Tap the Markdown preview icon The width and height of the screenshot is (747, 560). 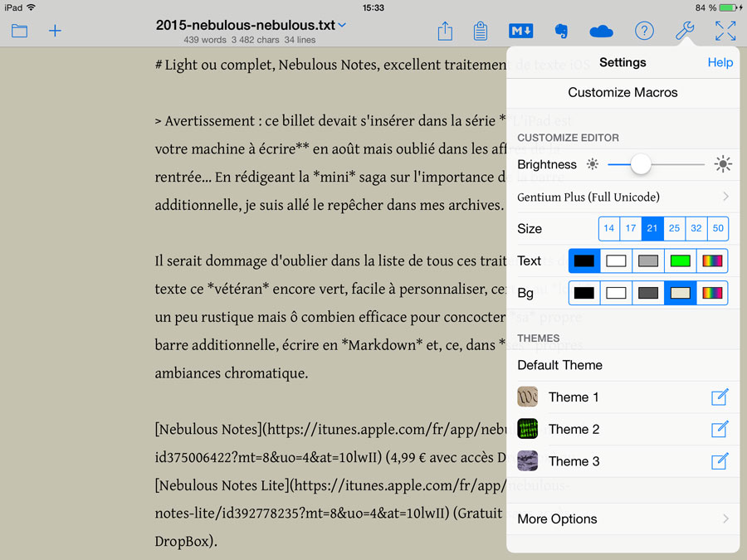(x=520, y=31)
